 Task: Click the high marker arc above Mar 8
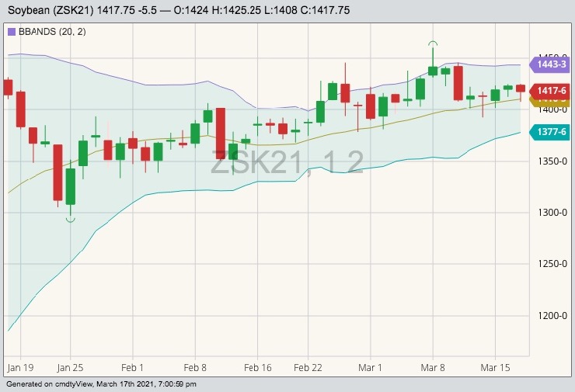[433, 43]
